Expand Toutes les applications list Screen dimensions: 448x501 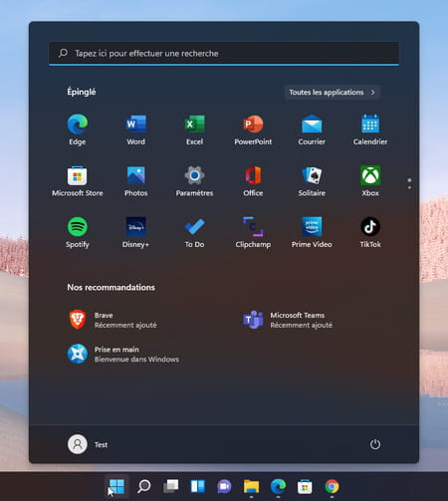(x=332, y=93)
